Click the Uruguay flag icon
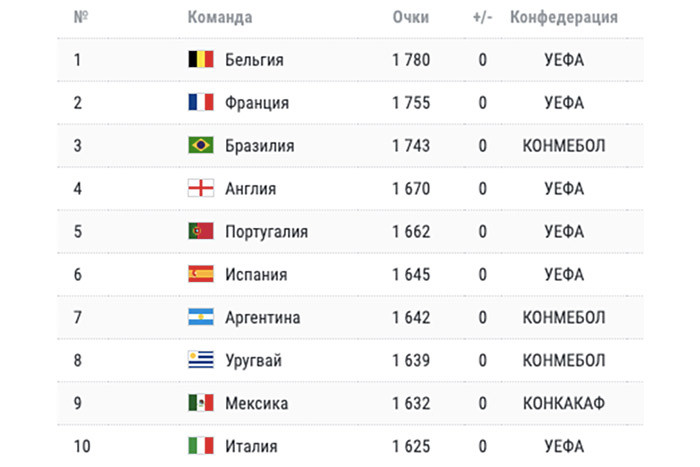Image resolution: width=700 pixels, height=467 pixels. point(200,359)
